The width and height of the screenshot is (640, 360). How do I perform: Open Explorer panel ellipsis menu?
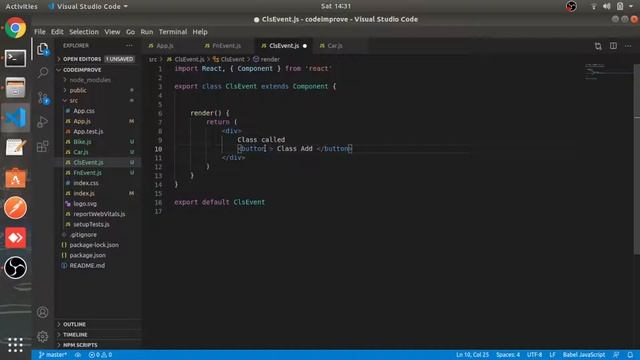pos(129,46)
